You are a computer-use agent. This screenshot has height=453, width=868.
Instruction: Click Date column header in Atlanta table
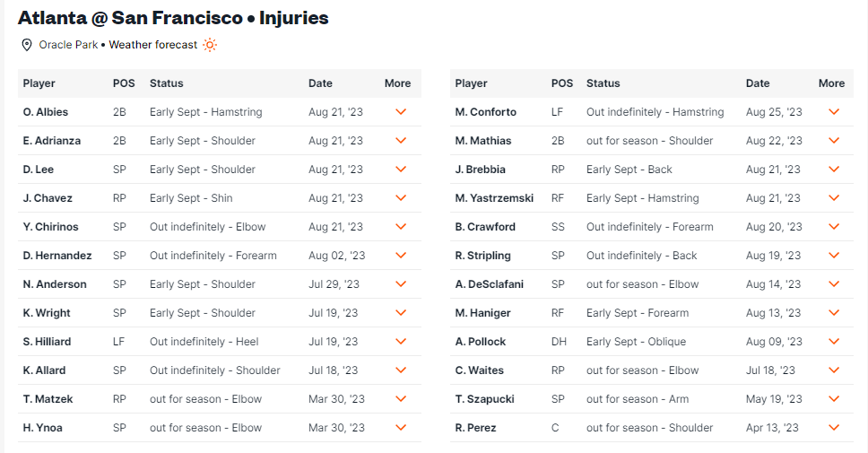320,83
